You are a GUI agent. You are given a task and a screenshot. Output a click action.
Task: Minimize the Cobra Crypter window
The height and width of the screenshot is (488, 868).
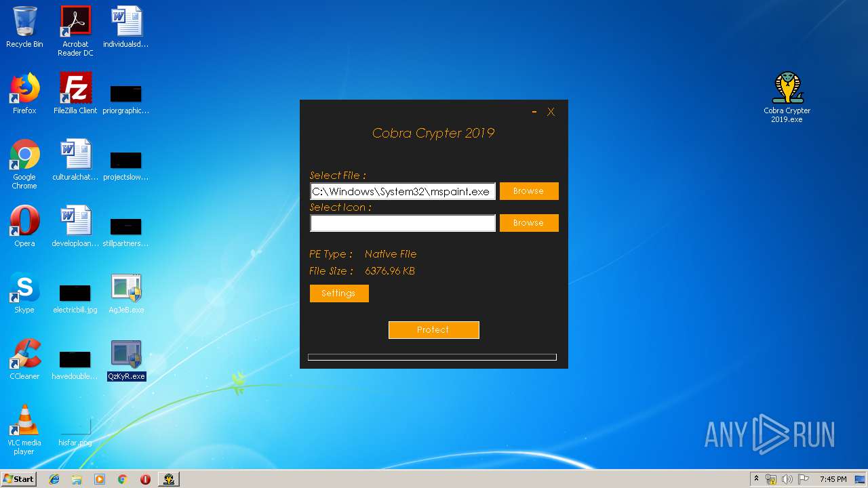(534, 112)
